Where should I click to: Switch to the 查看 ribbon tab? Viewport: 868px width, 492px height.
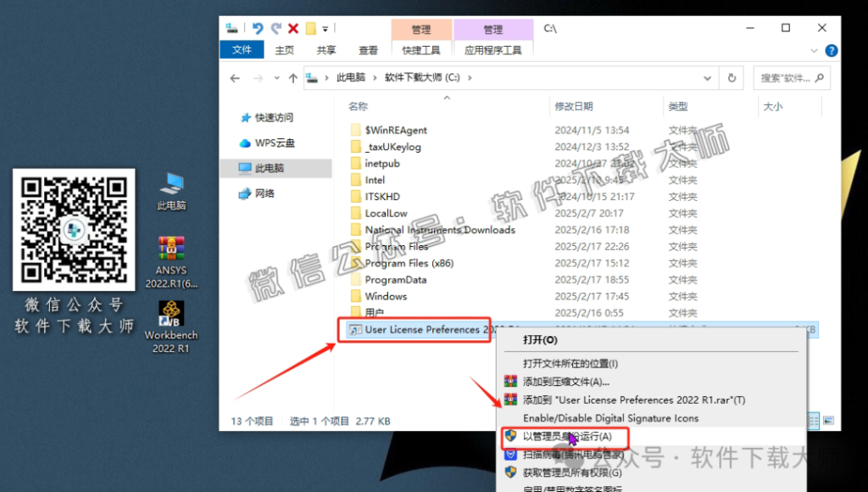coord(368,49)
